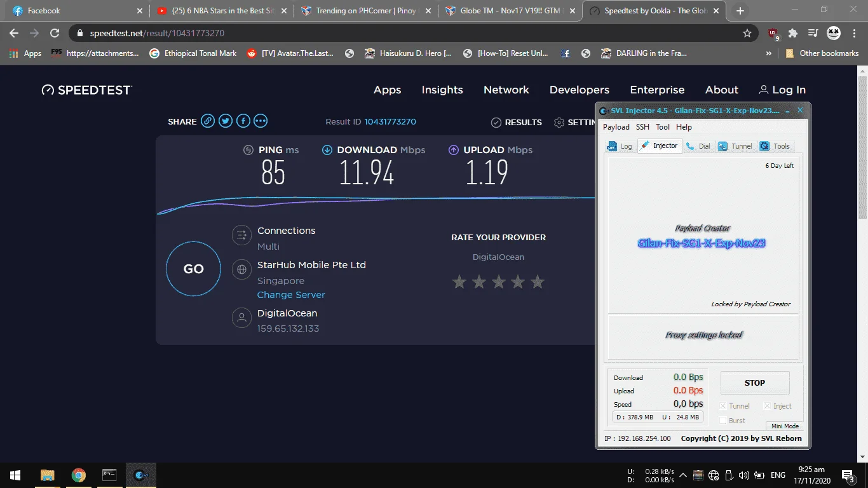Open a new Chrome tab
The width and height of the screenshot is (868, 488).
point(740,11)
